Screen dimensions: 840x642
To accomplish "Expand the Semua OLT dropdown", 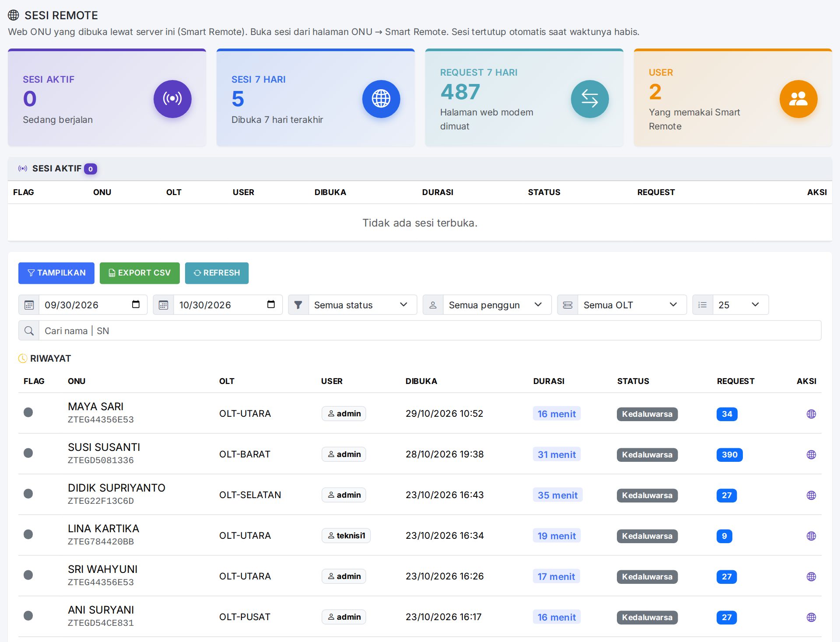I will (x=632, y=305).
